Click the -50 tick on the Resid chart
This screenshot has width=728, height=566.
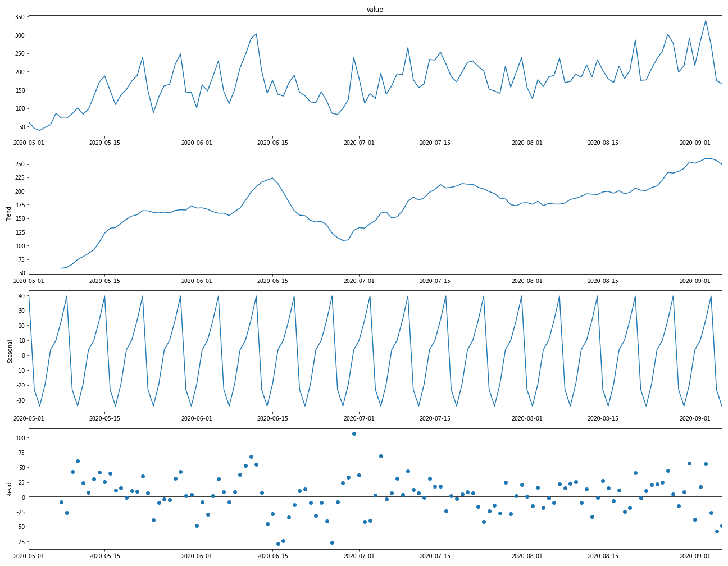(x=20, y=527)
